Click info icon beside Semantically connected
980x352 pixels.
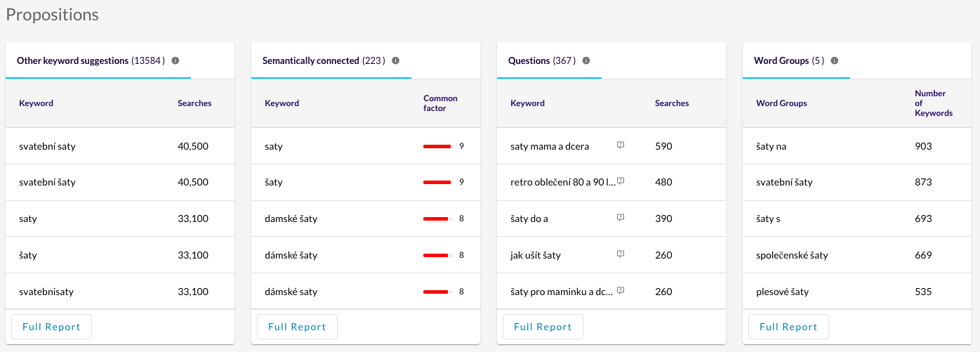point(396,61)
